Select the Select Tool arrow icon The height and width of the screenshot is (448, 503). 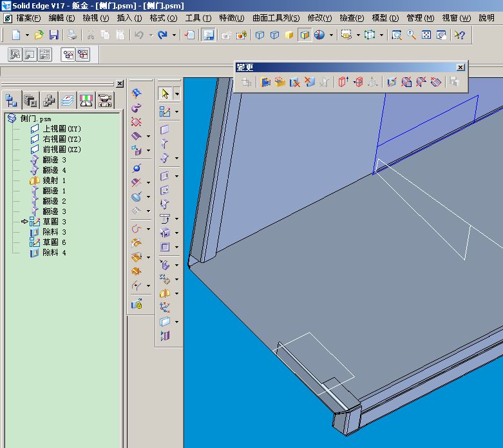click(x=166, y=93)
